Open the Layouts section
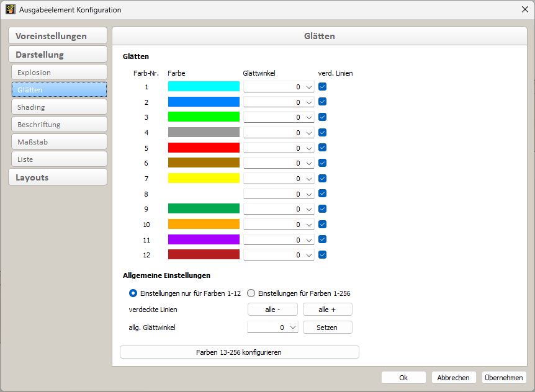 point(58,177)
